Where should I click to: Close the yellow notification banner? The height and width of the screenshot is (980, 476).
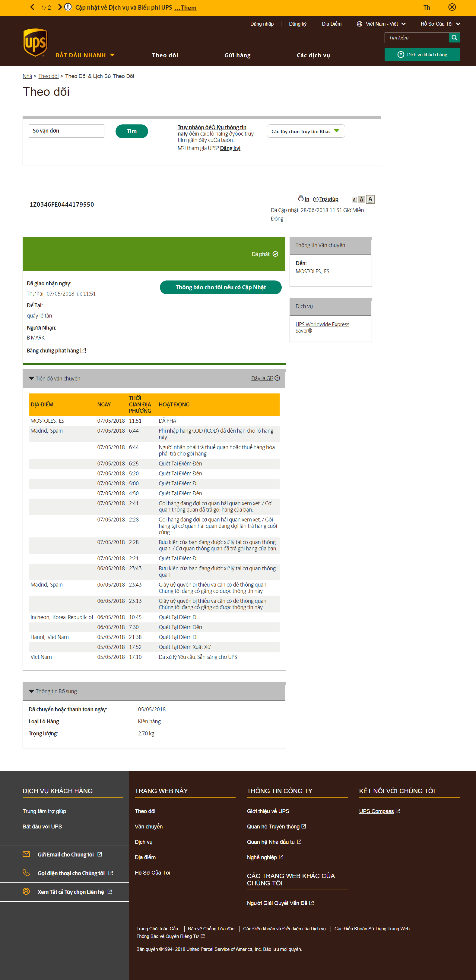click(x=452, y=7)
